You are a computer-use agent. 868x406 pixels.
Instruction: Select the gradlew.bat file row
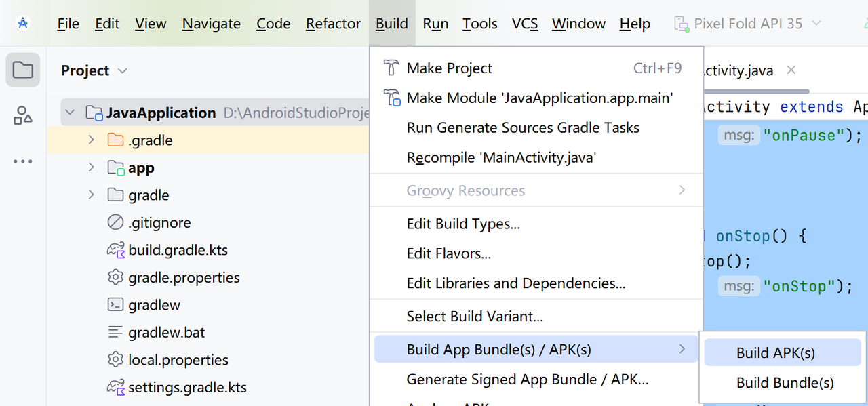(x=208, y=333)
